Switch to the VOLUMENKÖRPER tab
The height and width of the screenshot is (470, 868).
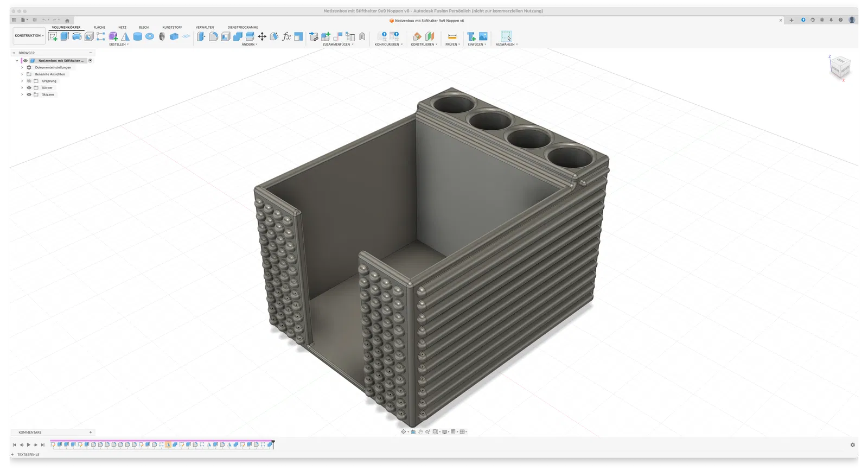pos(66,27)
